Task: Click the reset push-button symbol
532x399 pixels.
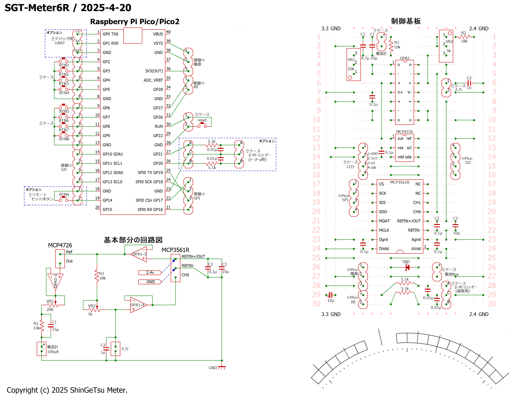Action: [202, 125]
